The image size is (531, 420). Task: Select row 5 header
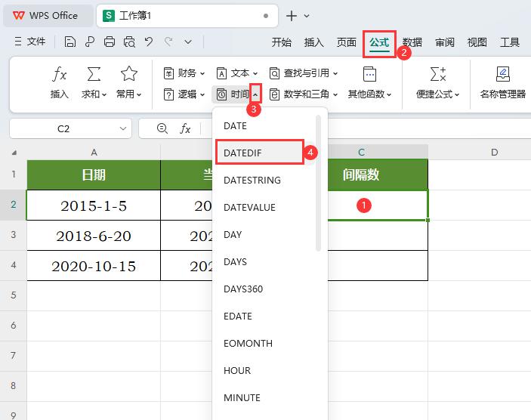click(13, 295)
